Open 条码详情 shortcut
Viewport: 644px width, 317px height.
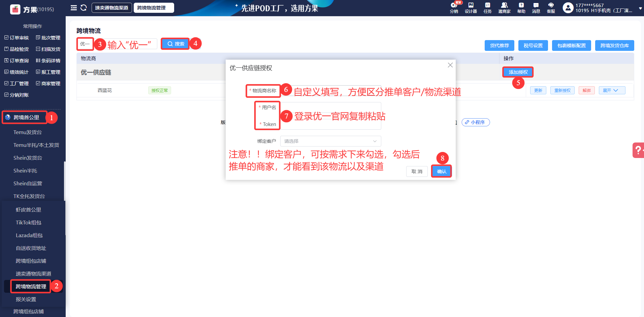48,61
